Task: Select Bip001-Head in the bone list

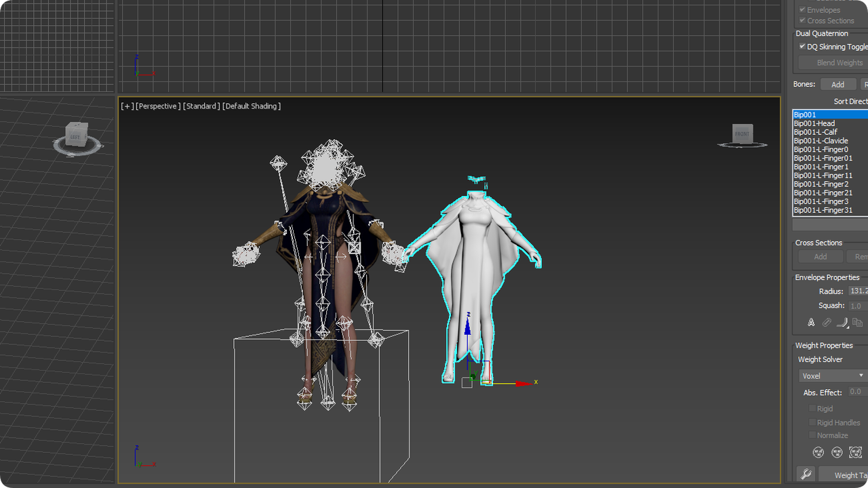Action: [x=831, y=123]
